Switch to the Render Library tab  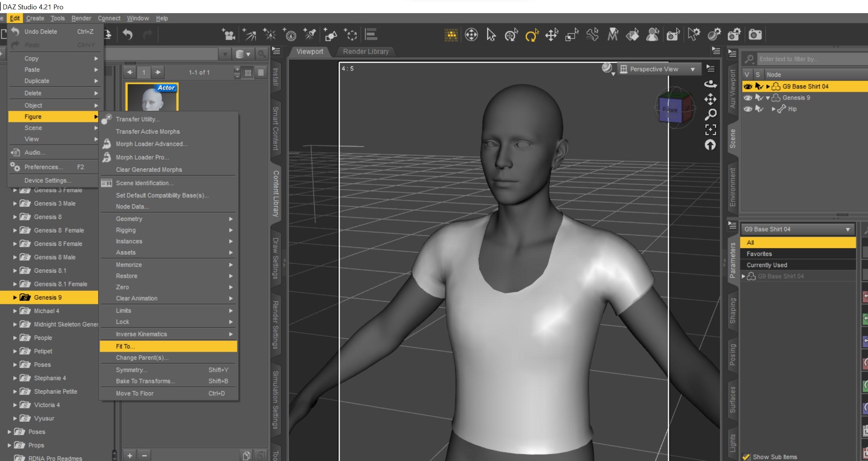point(365,51)
